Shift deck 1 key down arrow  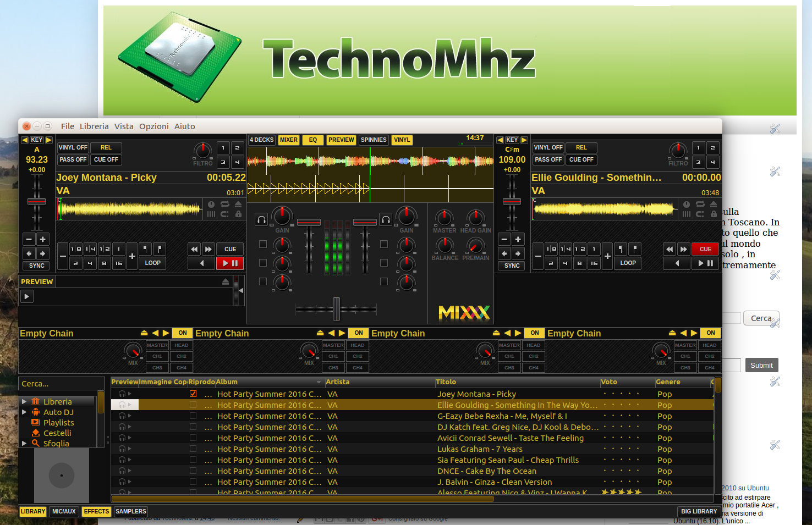click(x=24, y=140)
